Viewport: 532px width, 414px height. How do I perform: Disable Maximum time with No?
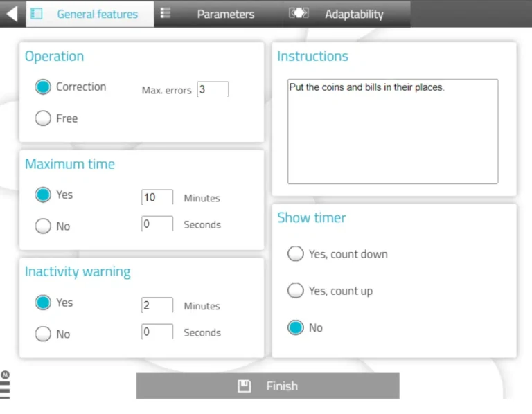(43, 226)
